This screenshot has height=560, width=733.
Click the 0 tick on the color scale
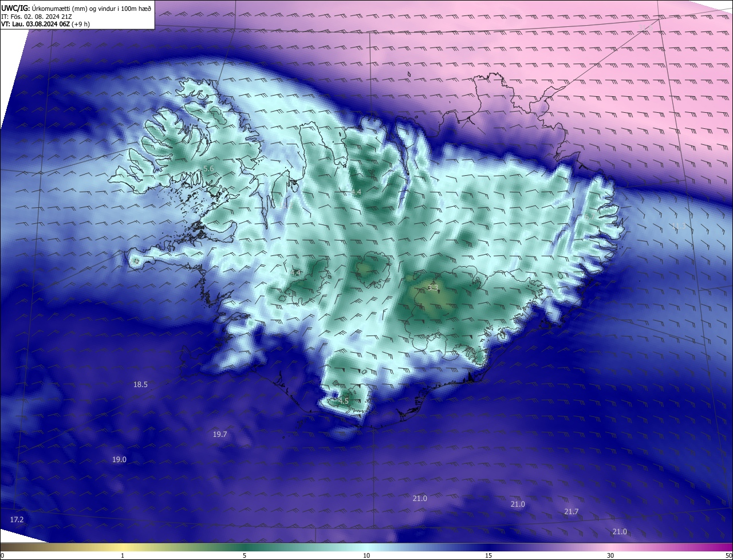[x=2, y=555]
